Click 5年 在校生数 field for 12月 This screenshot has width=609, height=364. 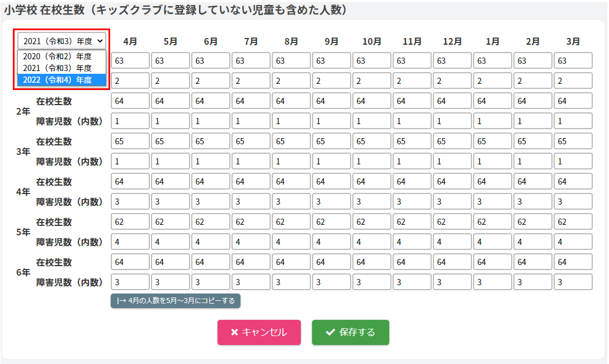click(452, 221)
